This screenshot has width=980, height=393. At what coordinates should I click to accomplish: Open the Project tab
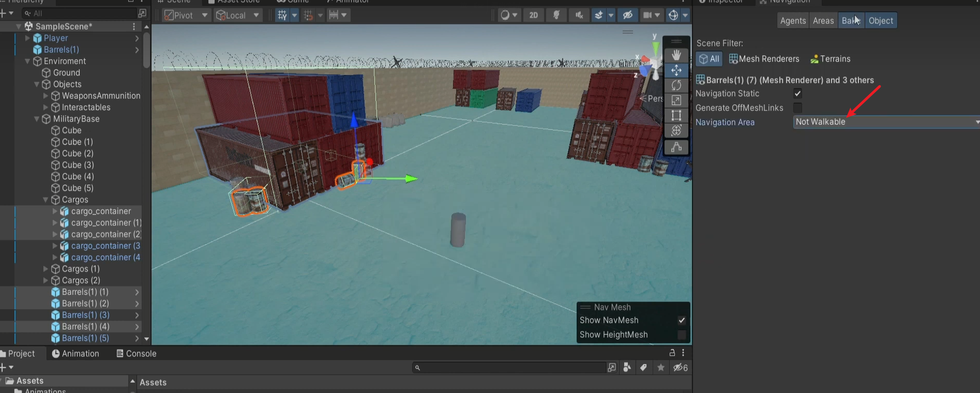tap(18, 354)
